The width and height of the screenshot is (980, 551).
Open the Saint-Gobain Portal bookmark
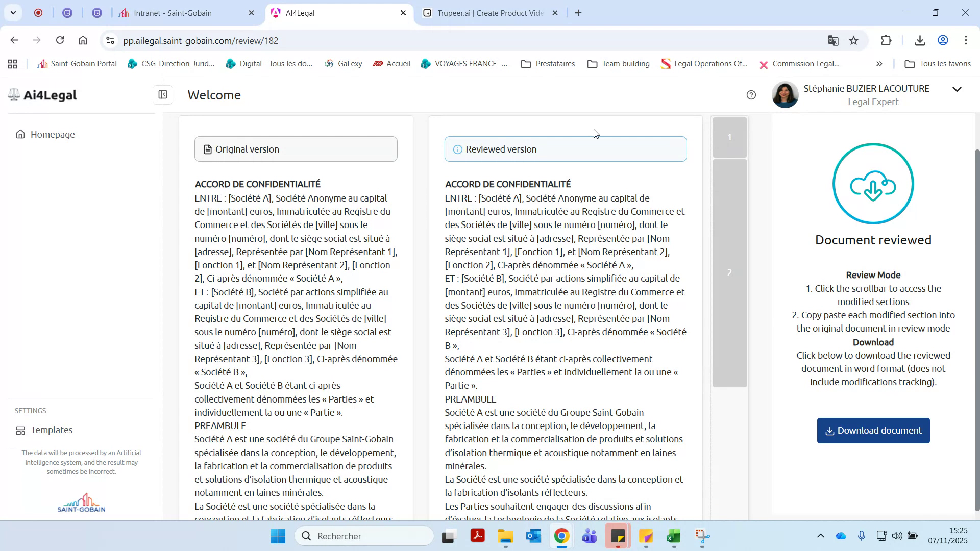[77, 64]
